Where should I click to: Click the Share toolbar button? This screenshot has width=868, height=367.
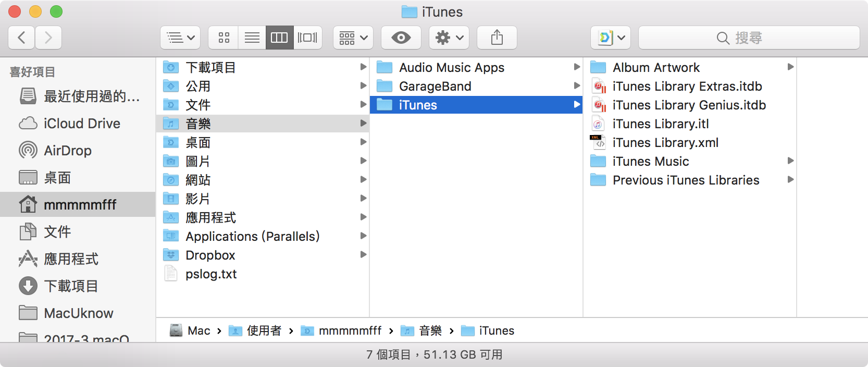497,38
